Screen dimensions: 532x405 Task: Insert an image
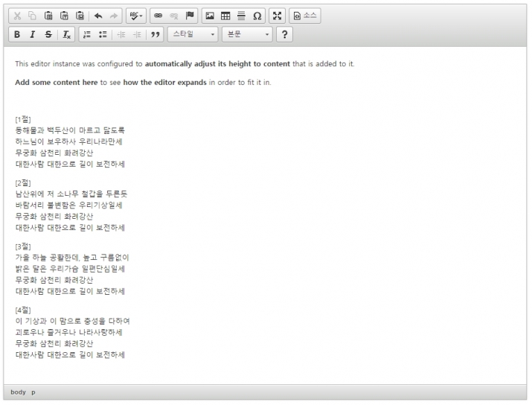[210, 16]
